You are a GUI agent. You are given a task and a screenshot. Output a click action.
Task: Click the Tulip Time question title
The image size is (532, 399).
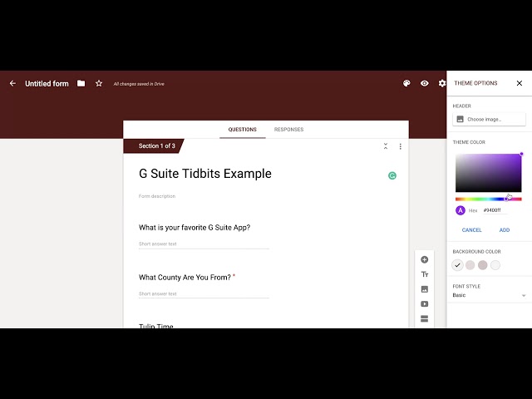pyautogui.click(x=156, y=325)
